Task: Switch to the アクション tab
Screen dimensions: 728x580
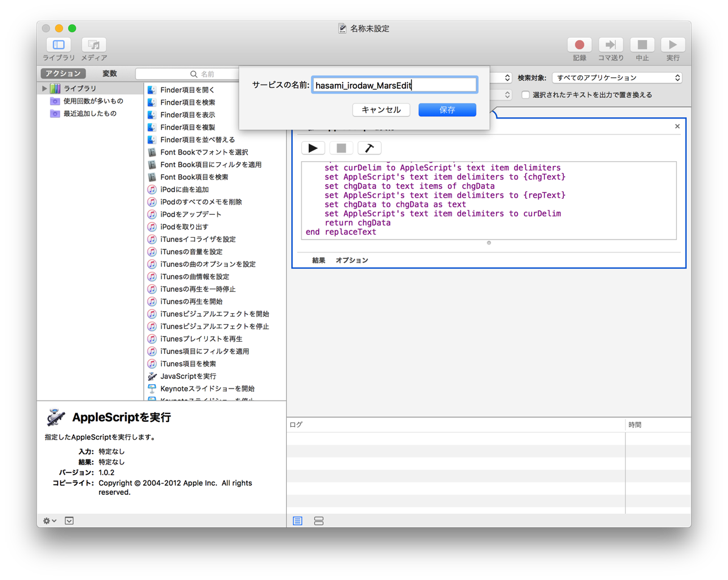Action: [x=63, y=74]
